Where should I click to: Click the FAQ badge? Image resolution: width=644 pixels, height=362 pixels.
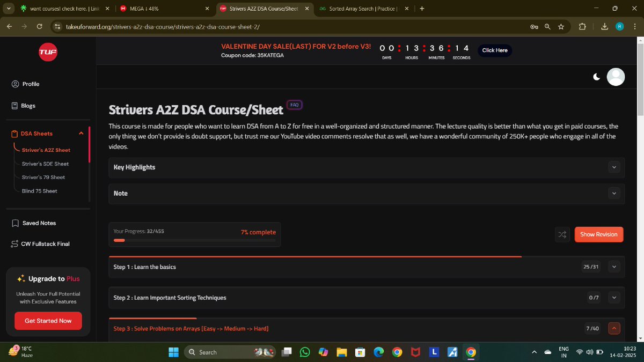[x=294, y=105]
